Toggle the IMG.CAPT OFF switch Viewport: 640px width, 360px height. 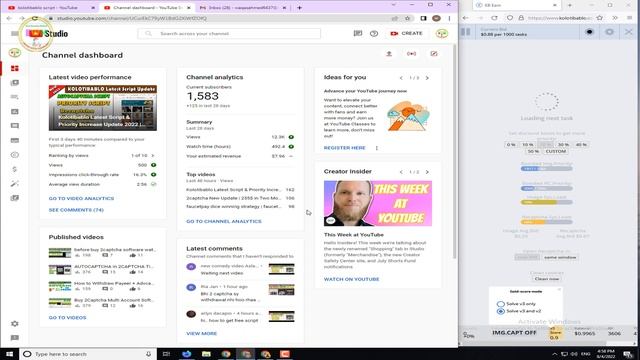click(x=514, y=333)
